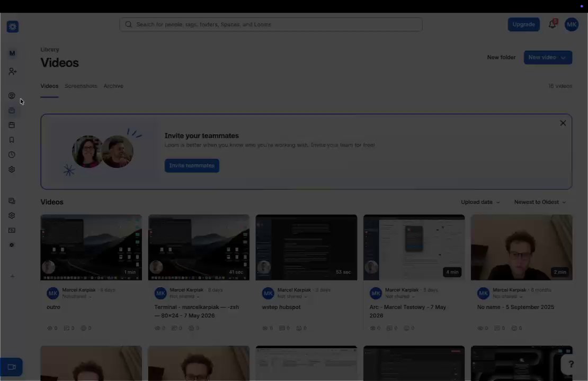
Task: Open Watch Later bookmark icon
Action: pos(12,140)
